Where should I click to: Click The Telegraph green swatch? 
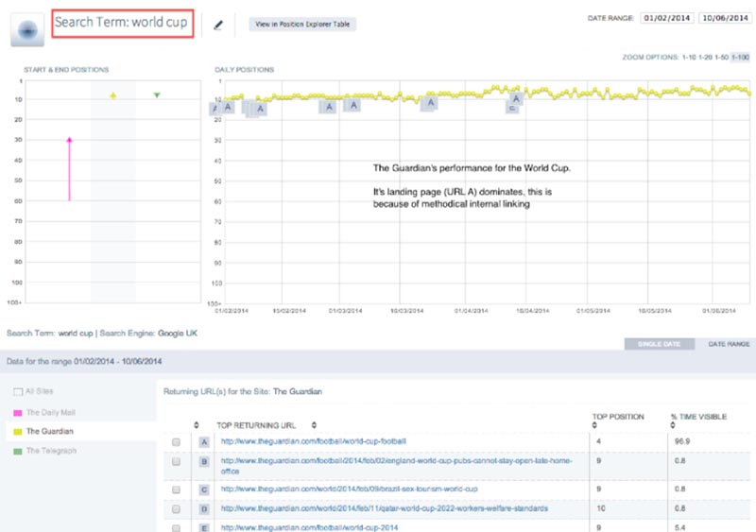tap(18, 452)
